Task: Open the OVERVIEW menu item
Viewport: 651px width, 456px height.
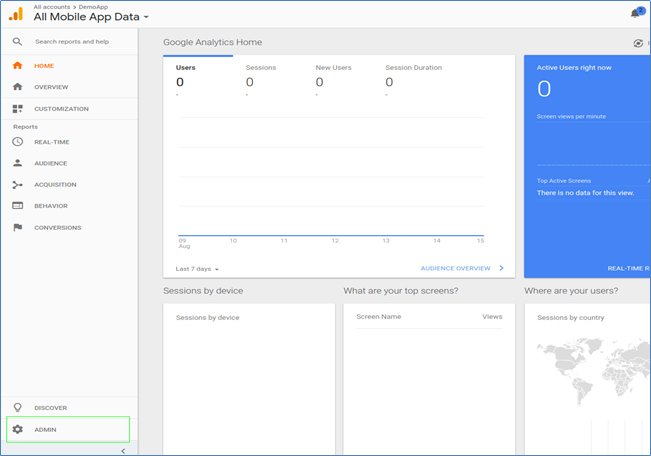Action: [69, 87]
